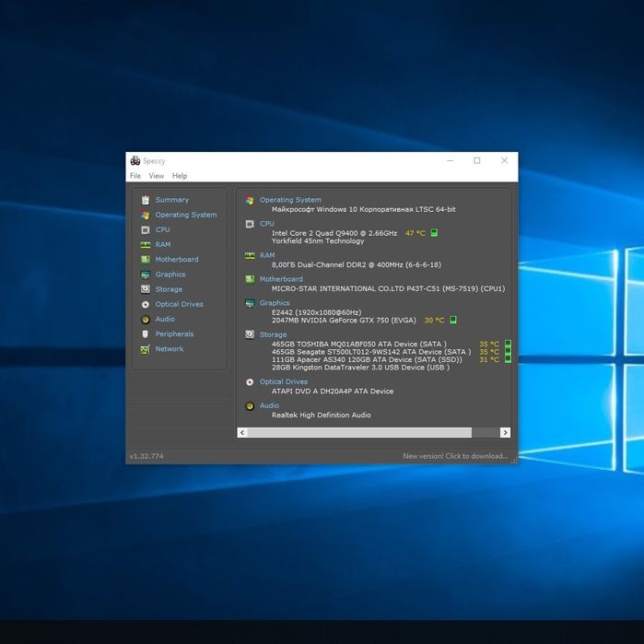Open the Graphics heading link in summary
This screenshot has width=644, height=644.
point(275,303)
